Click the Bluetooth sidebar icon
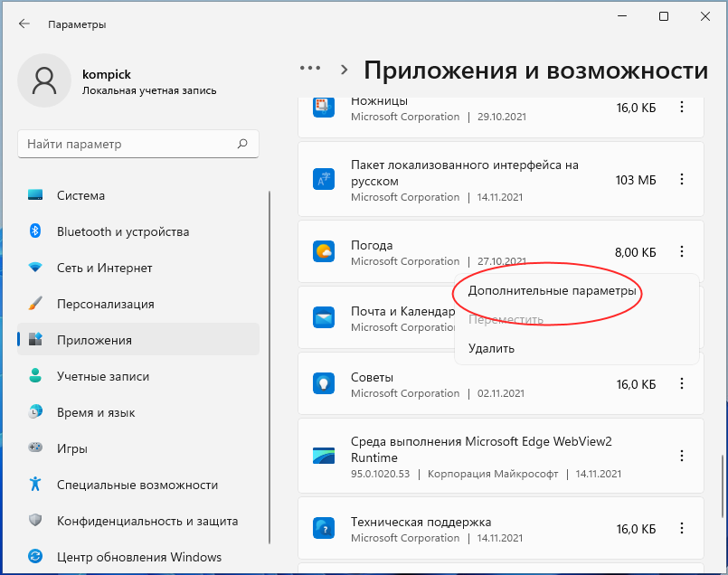 [35, 231]
